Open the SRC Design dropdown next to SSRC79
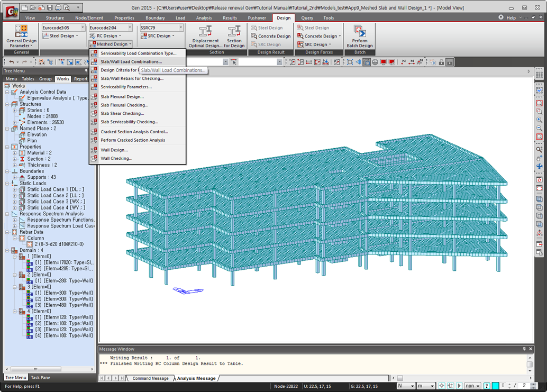 [157, 36]
